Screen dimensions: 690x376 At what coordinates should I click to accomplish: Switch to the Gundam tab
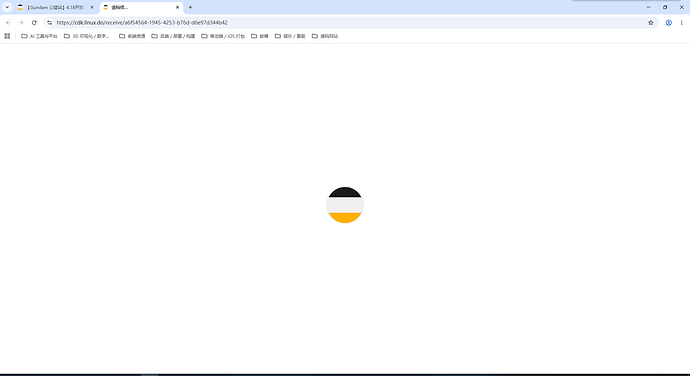pos(55,7)
